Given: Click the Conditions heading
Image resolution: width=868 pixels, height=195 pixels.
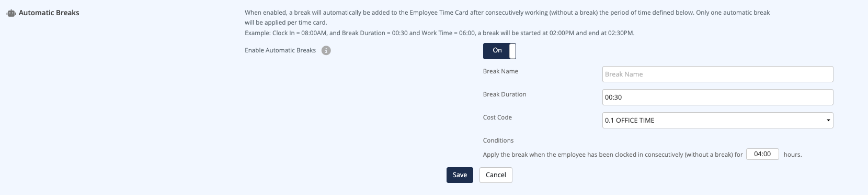Looking at the screenshot, I should (x=498, y=140).
